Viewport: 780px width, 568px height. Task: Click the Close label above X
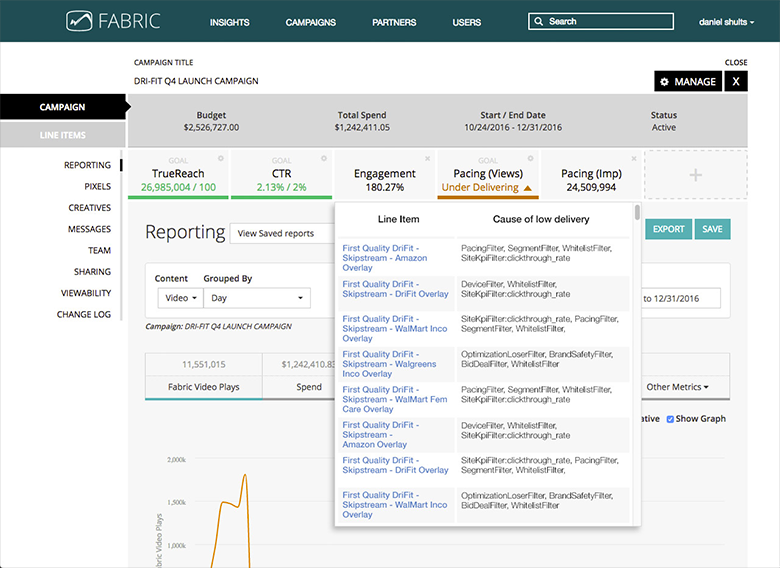tap(736, 63)
